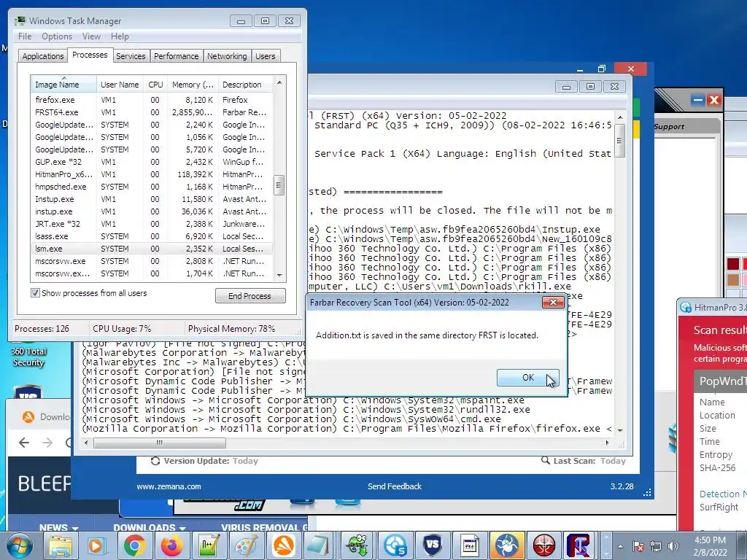
Task: Switch to the white bug antimalware taskbar icon
Action: click(x=506, y=545)
